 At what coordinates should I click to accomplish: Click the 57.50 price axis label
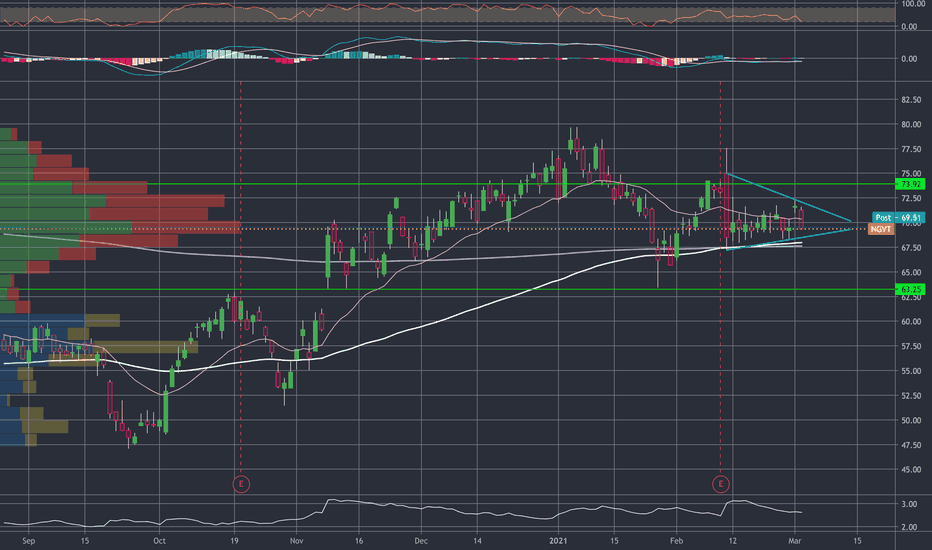(x=911, y=347)
